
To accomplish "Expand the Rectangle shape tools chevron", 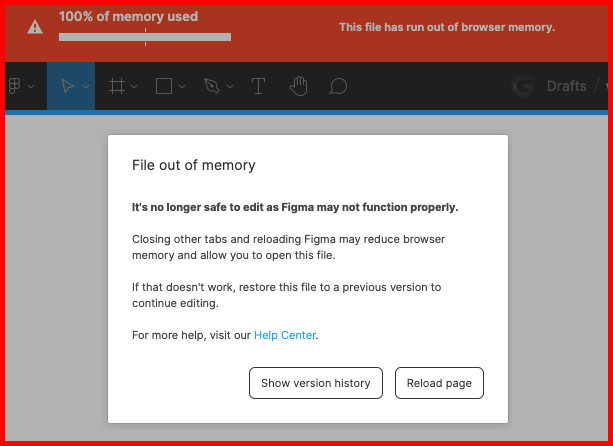I will pyautogui.click(x=183, y=87).
